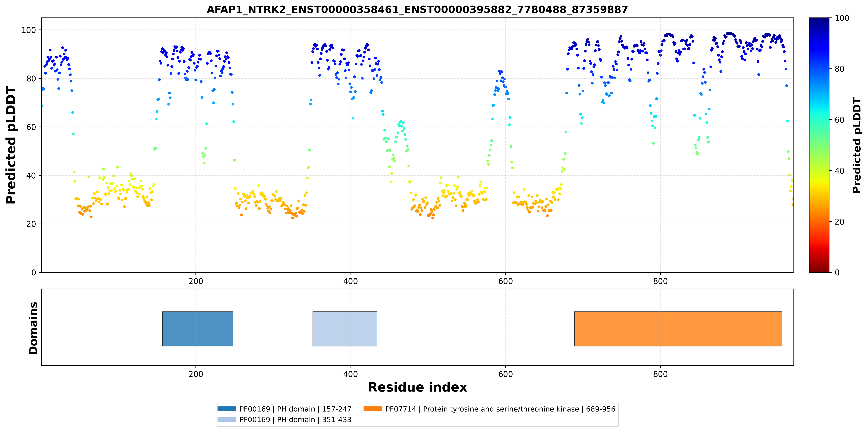Click the pLDDT colorbar gradient
Viewport: 868px width, 432px height.
click(x=819, y=145)
